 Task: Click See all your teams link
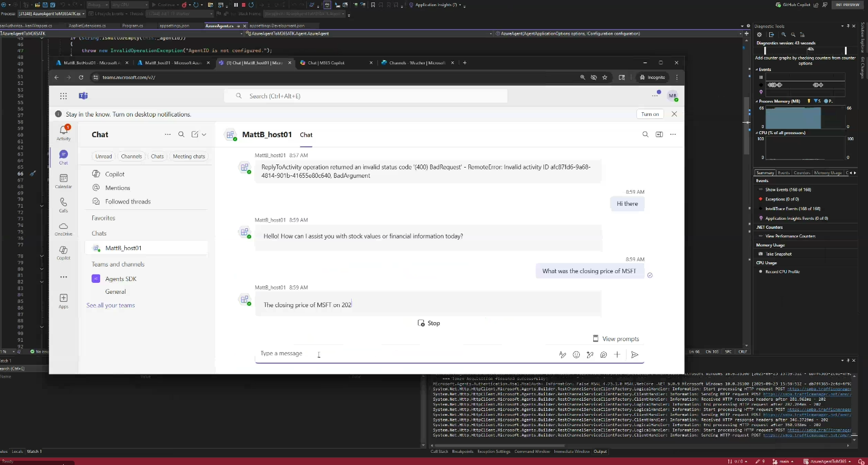click(x=110, y=305)
